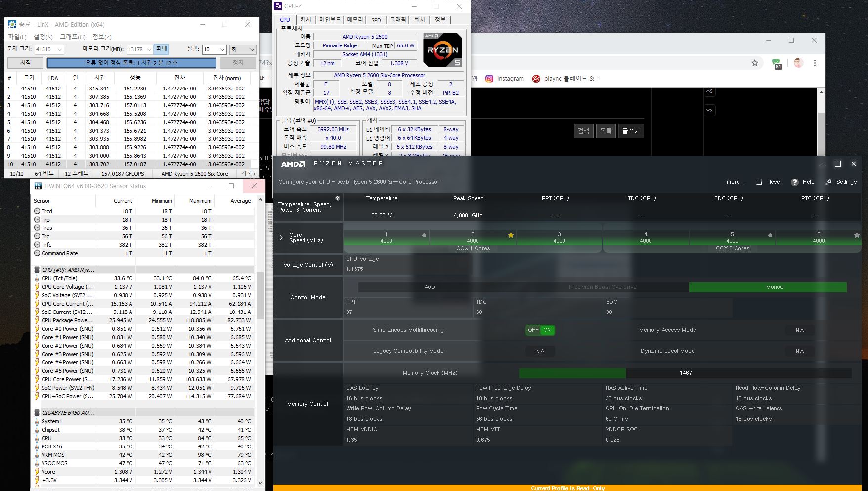Click the Ryzen 5 logo in CPU-Z
This screenshot has height=491, width=868.
click(443, 49)
